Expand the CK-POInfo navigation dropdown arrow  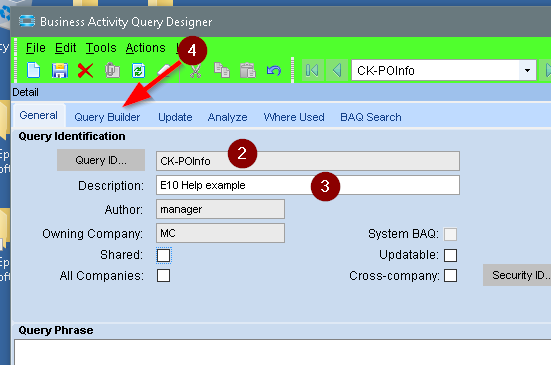point(527,71)
